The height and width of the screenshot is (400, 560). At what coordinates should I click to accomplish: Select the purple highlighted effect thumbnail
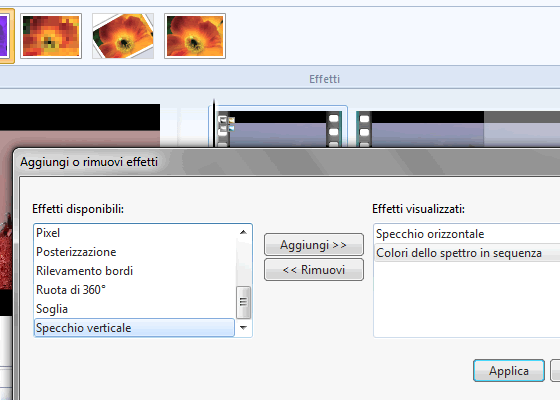point(6,36)
